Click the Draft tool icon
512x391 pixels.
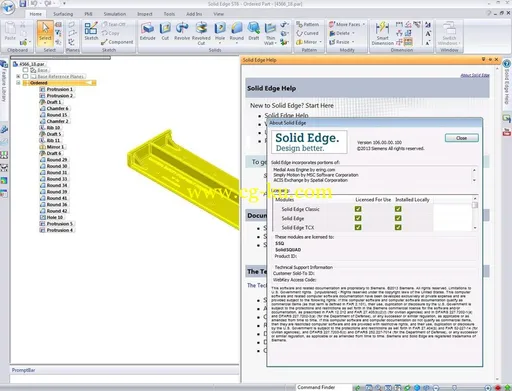pyautogui.click(x=254, y=32)
